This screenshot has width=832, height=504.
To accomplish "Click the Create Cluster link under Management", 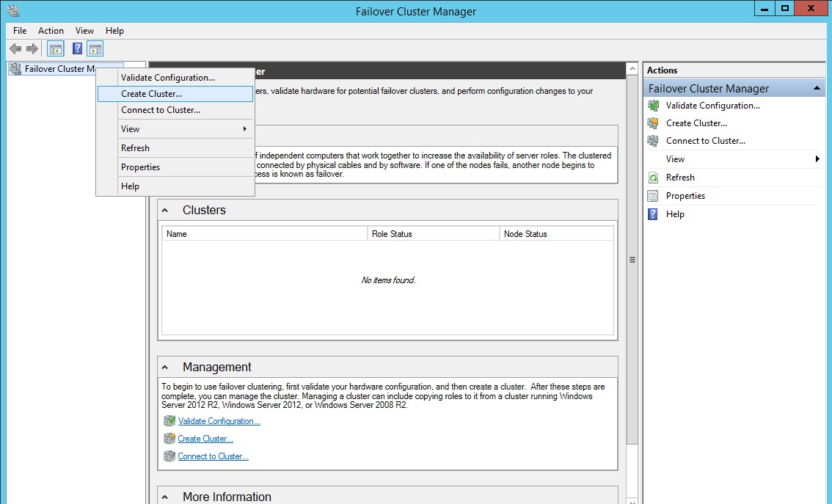I will [x=205, y=439].
